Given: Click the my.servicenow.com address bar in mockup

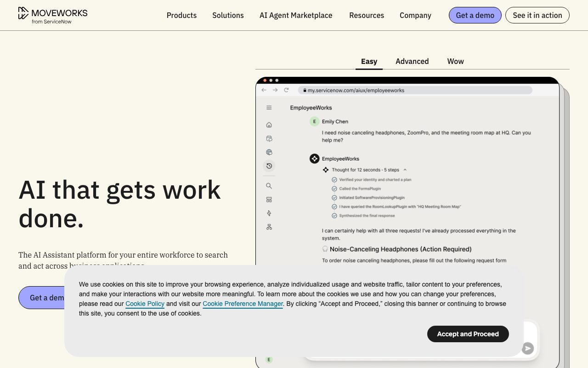Looking at the screenshot, I should click(415, 90).
